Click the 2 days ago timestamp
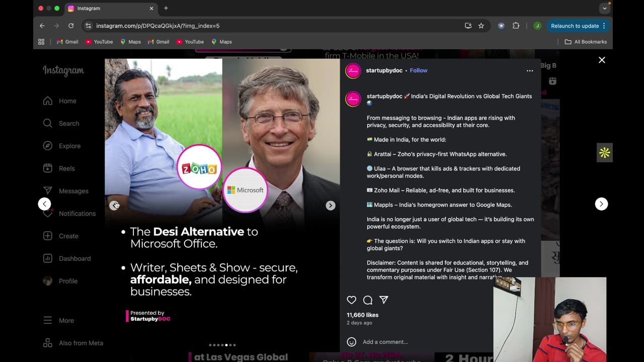 [x=359, y=323]
